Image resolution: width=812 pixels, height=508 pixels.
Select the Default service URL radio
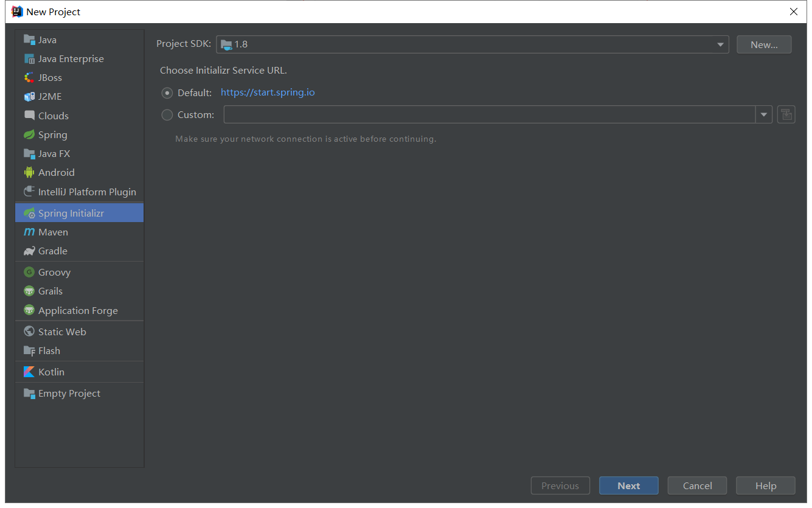point(167,93)
